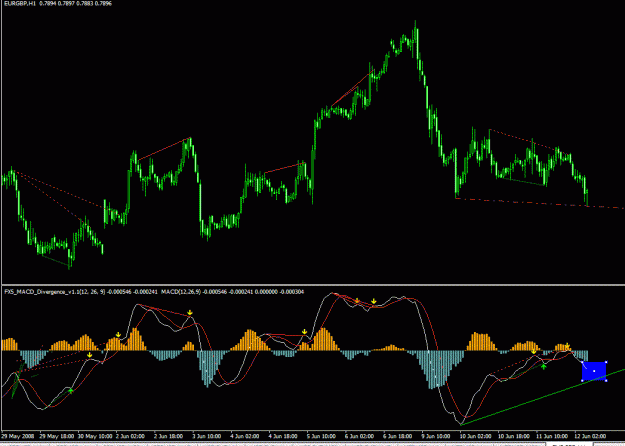Click the 10 Jun 18:00 time label
Screen dimensions: 625x446
514,436
